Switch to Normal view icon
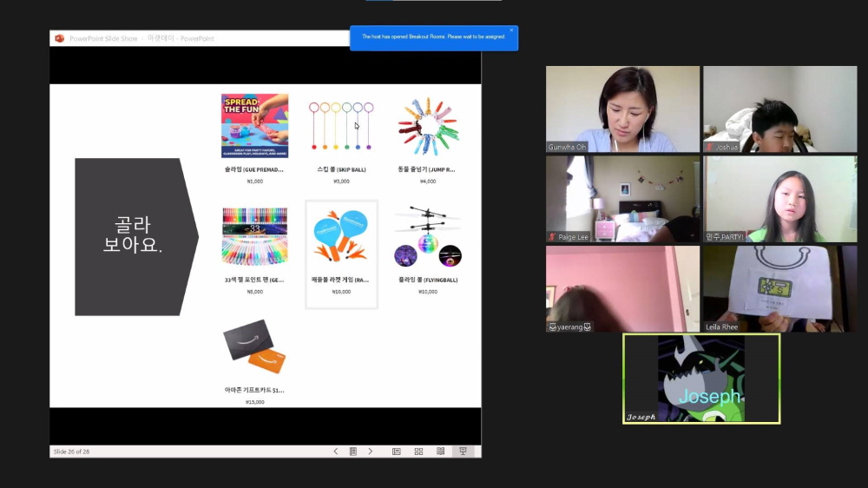The image size is (868, 488). 397,452
